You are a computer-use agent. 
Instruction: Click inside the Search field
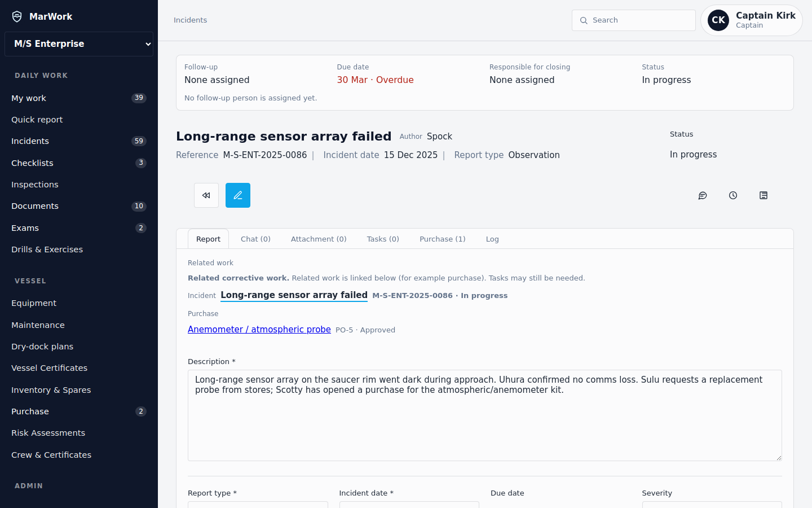[x=634, y=20]
